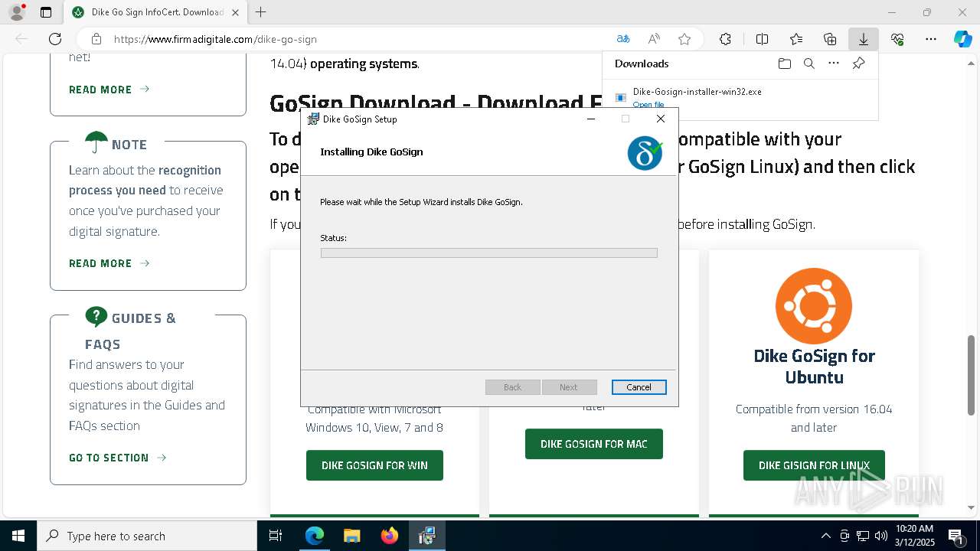This screenshot has height=551, width=980.
Task: Search downloads in the Downloads panel
Action: pos(808,64)
